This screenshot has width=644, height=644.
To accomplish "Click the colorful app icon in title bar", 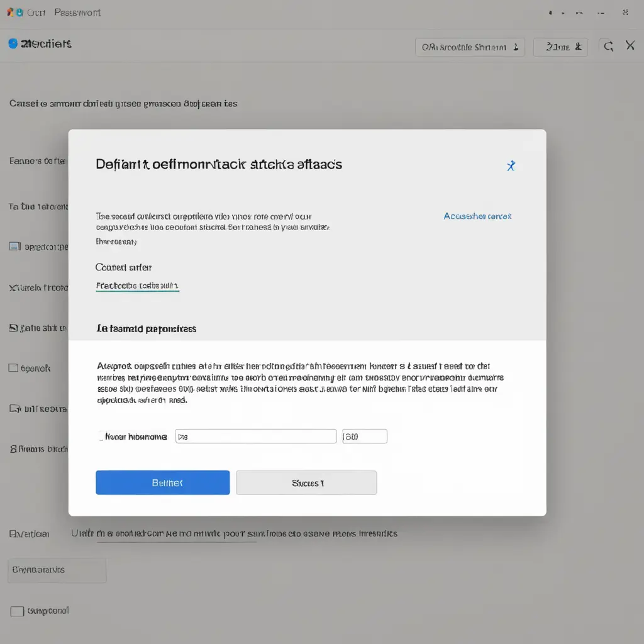I will pos(14,13).
